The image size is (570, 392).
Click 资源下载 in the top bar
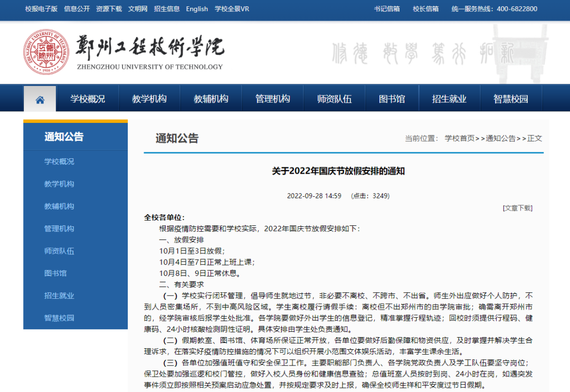(109, 9)
